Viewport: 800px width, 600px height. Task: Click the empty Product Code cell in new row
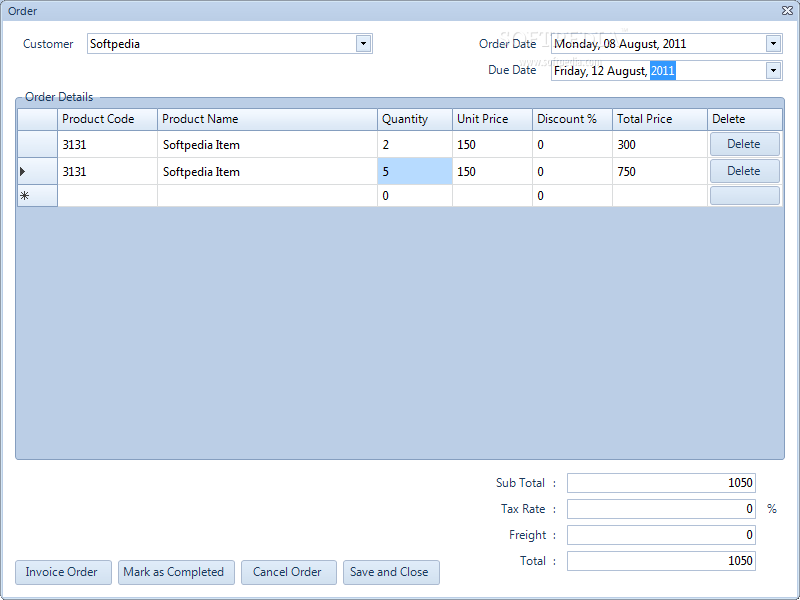coord(107,196)
